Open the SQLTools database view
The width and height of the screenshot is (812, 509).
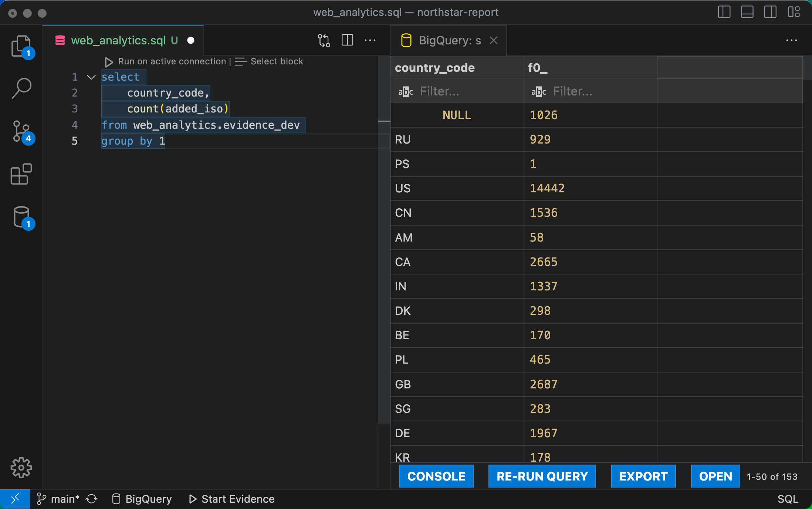click(x=21, y=218)
